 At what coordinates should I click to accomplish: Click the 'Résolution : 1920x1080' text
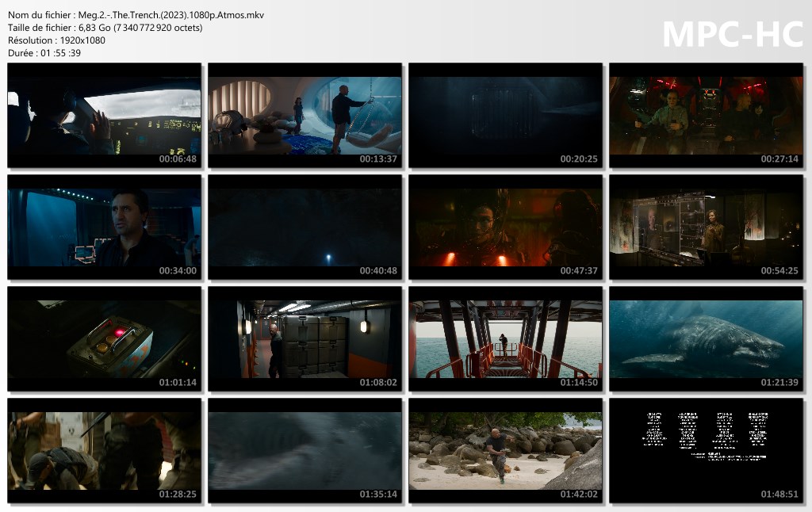pos(56,40)
